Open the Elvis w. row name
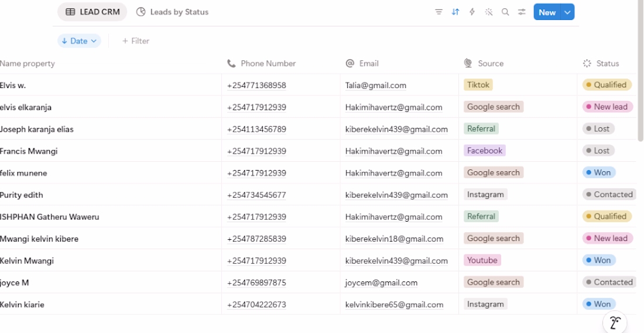The height and width of the screenshot is (333, 644). tap(13, 85)
